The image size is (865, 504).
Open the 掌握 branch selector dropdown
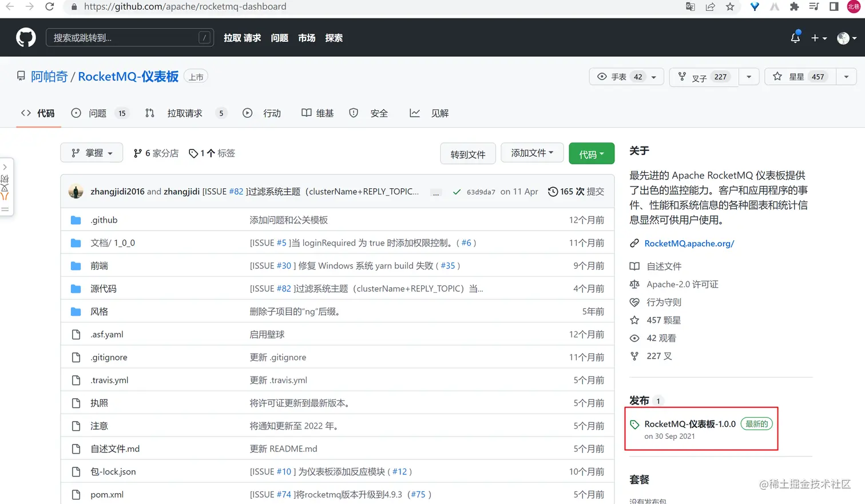[x=92, y=153]
